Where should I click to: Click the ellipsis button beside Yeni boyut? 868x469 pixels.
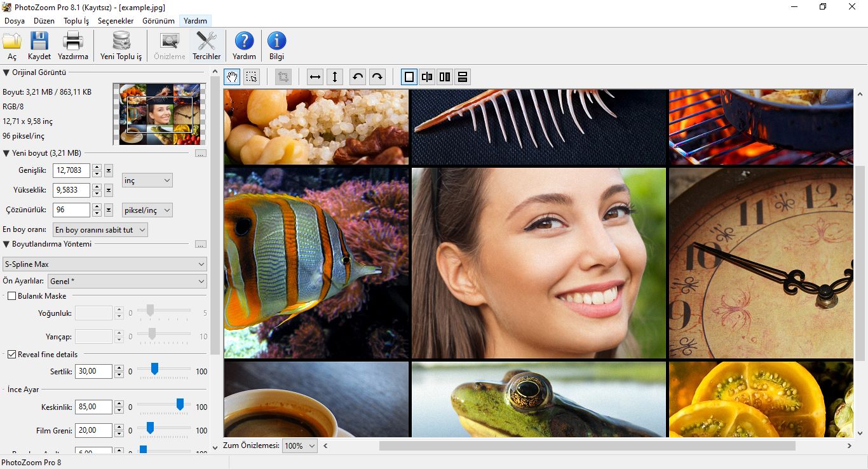(x=201, y=153)
